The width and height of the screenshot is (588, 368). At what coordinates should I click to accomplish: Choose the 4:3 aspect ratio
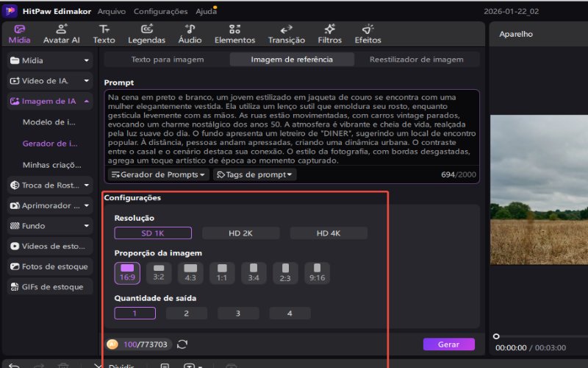tap(190, 273)
